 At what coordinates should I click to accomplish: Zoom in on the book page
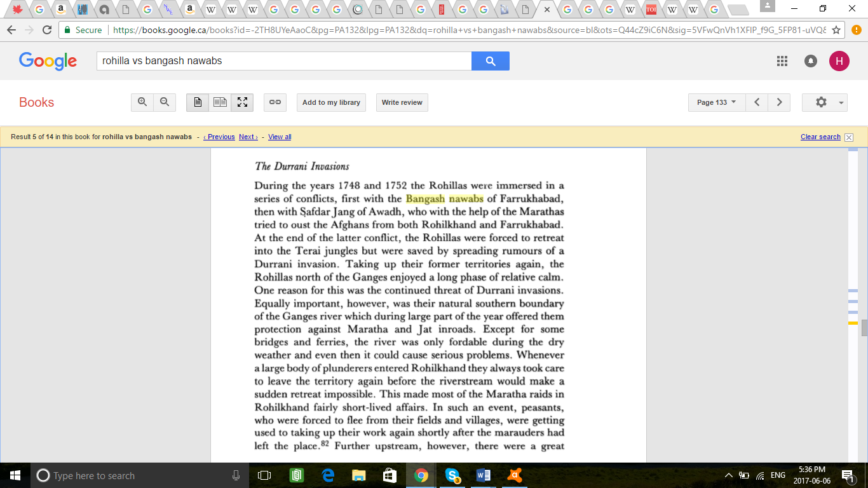coord(142,102)
